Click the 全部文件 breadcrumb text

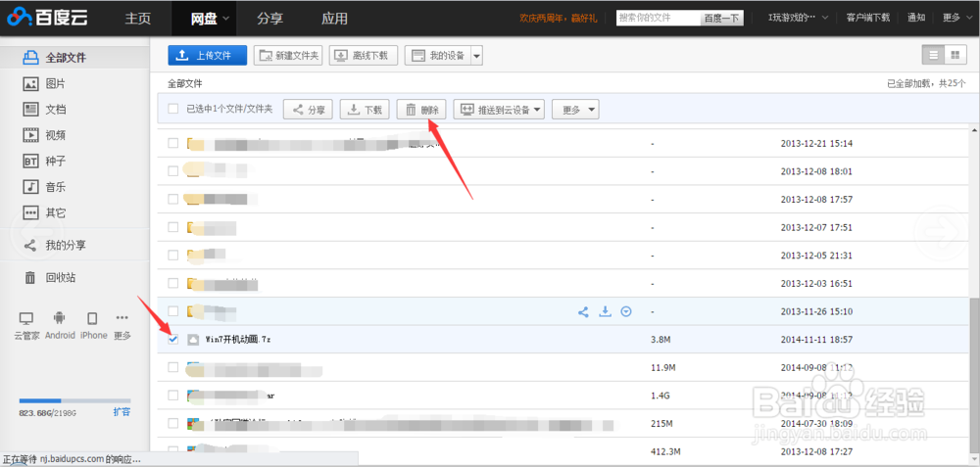tap(185, 83)
